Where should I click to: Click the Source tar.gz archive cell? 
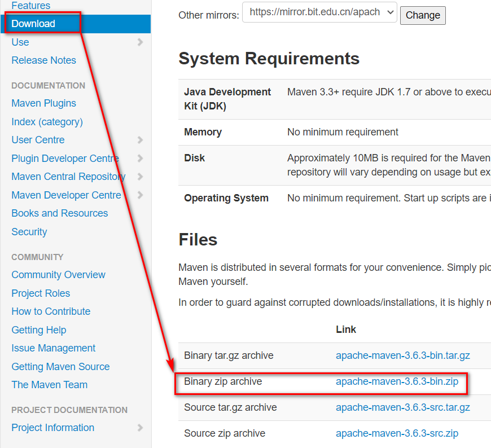point(230,407)
